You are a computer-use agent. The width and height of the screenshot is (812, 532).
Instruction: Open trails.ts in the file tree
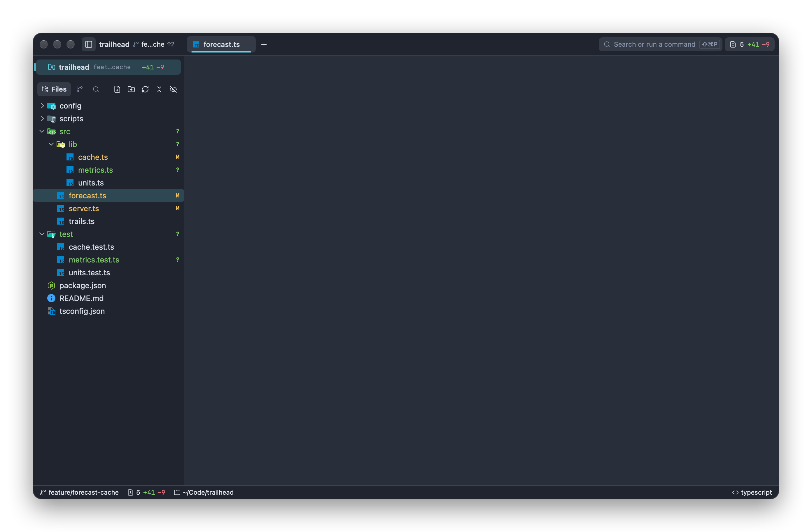tap(108, 221)
